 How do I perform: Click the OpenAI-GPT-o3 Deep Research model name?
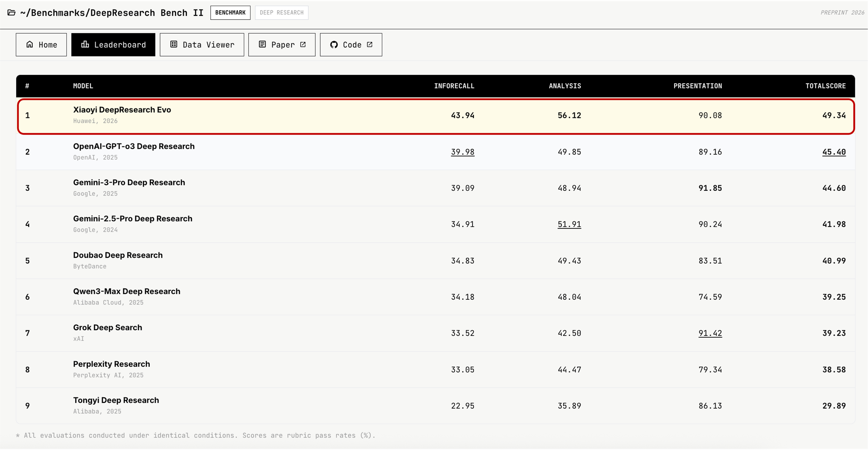click(134, 146)
